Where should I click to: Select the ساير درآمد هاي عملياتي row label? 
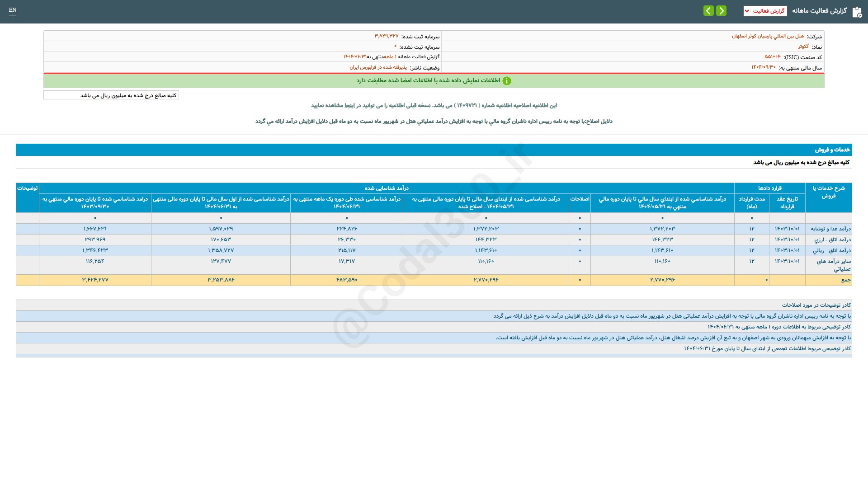[x=833, y=265]
